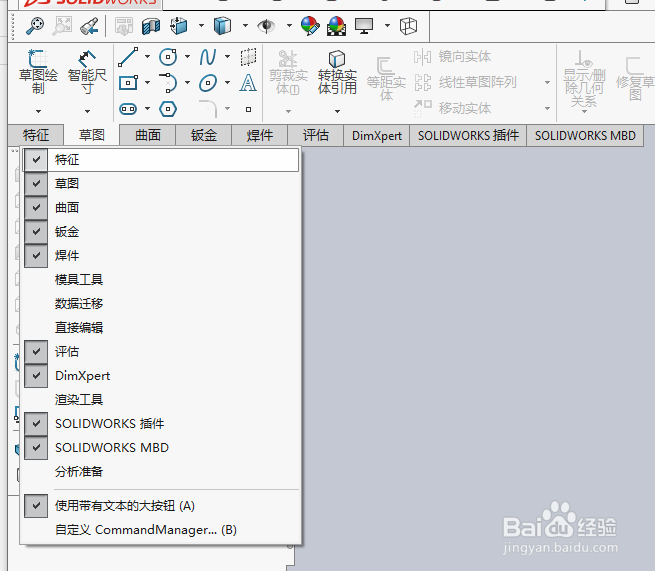
Task: Select the Corner Rectangle tool
Action: pyautogui.click(x=128, y=83)
